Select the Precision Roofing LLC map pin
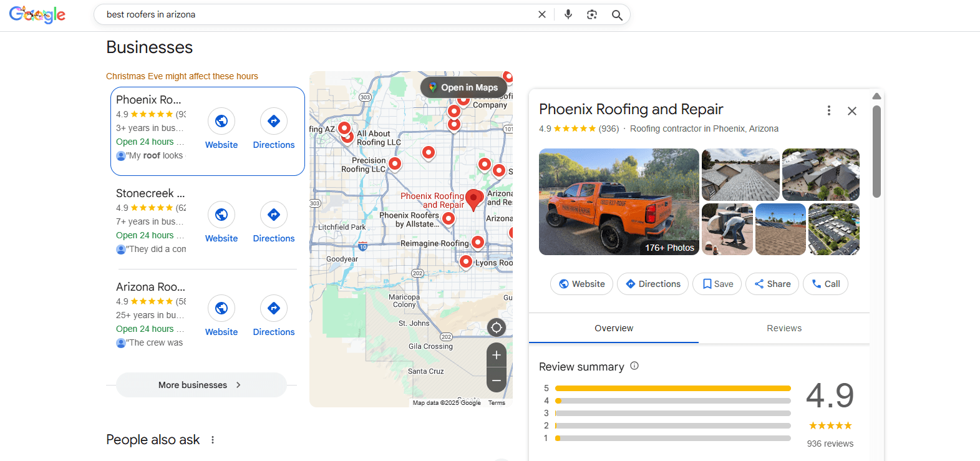Viewport: 980px width, 461px height. (x=395, y=164)
